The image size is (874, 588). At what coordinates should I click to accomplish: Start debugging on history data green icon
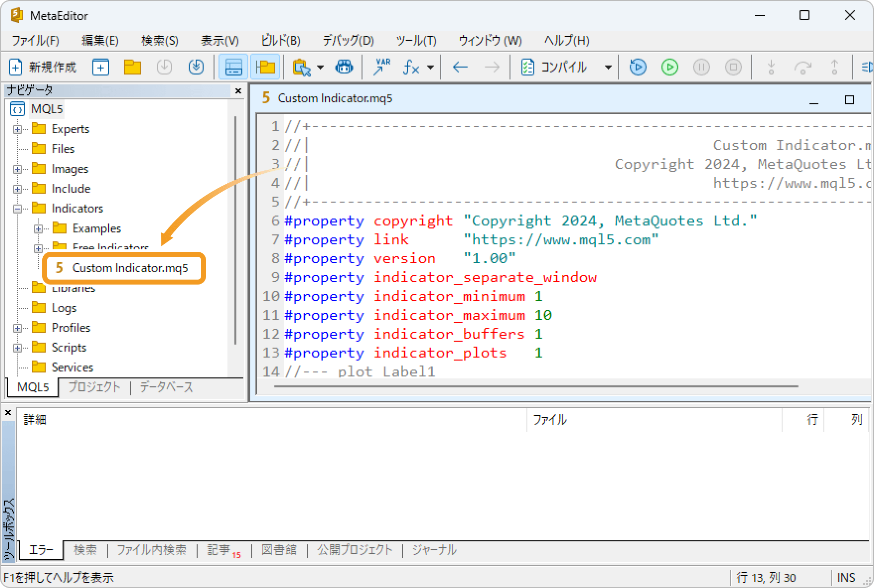(670, 67)
